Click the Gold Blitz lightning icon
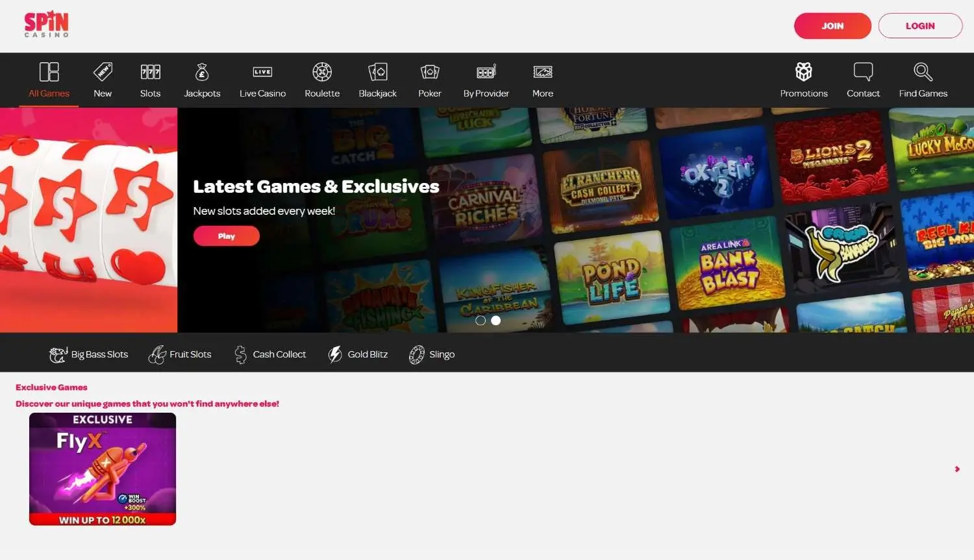974x560 pixels. point(335,354)
